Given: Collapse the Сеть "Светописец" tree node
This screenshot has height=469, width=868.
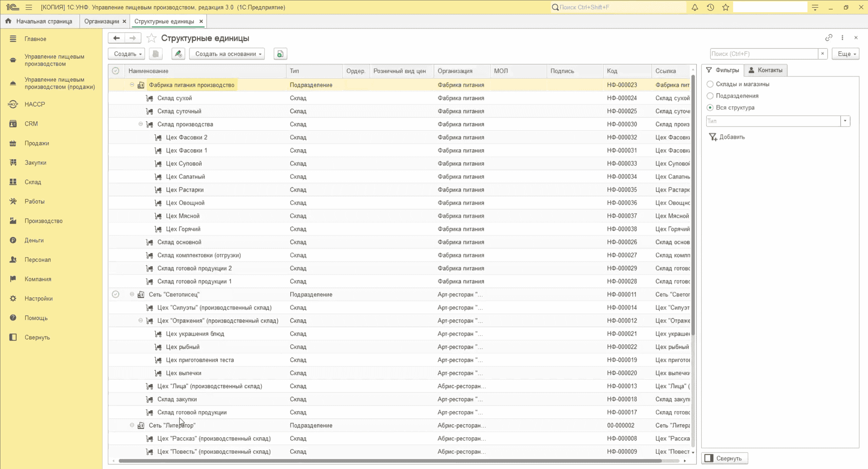Looking at the screenshot, I should pos(132,294).
